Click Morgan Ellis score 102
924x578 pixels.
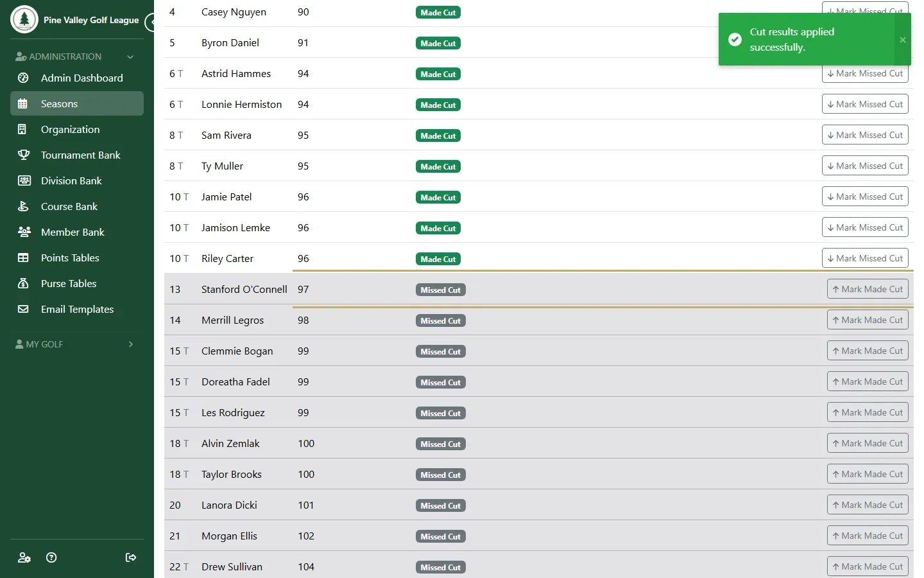tap(306, 536)
